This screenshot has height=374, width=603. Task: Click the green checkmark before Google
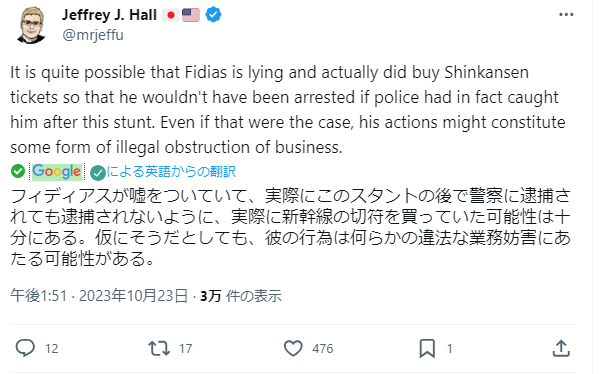18,171
